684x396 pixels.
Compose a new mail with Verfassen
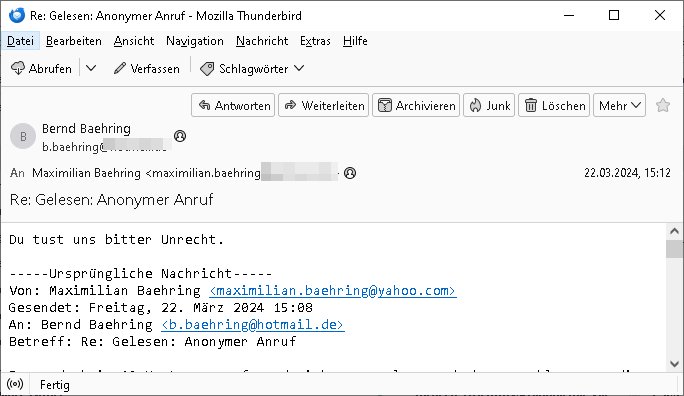click(x=146, y=68)
